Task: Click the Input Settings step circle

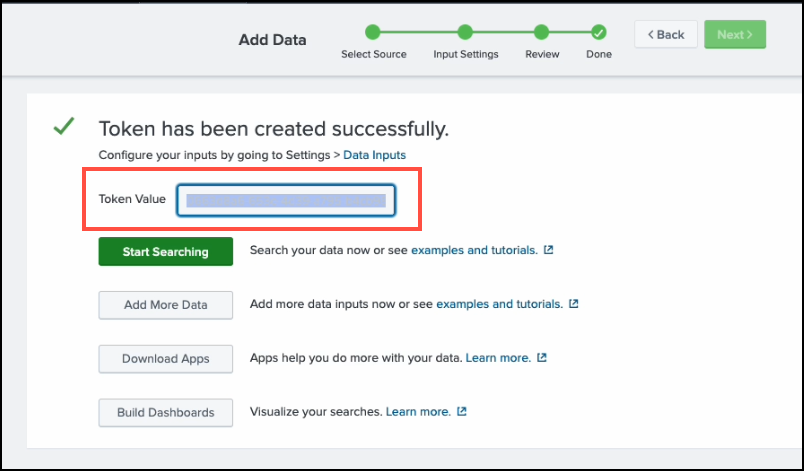Action: point(465,32)
